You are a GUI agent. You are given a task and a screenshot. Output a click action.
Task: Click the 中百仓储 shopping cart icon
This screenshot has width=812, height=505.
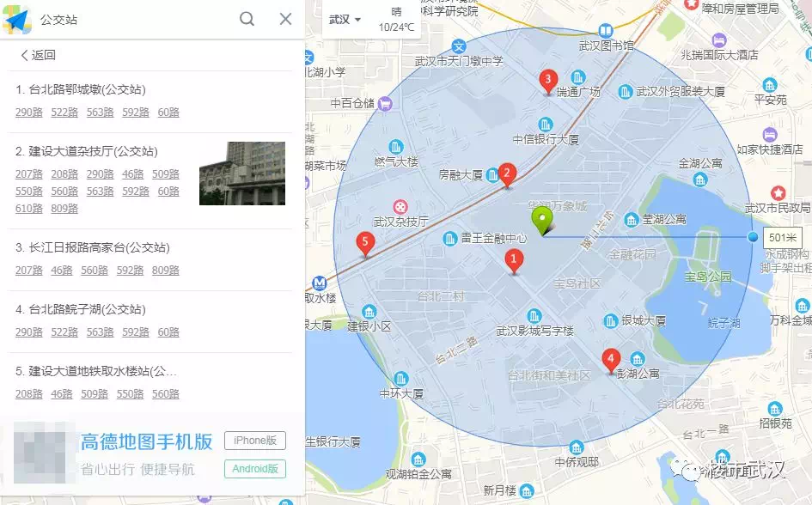coord(384,103)
